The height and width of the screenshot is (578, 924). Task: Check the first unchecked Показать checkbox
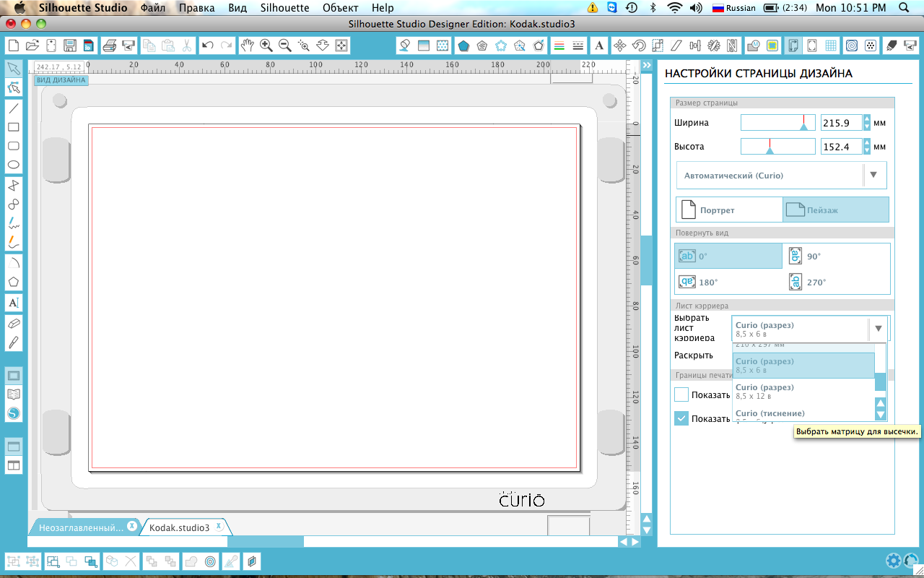coord(681,394)
